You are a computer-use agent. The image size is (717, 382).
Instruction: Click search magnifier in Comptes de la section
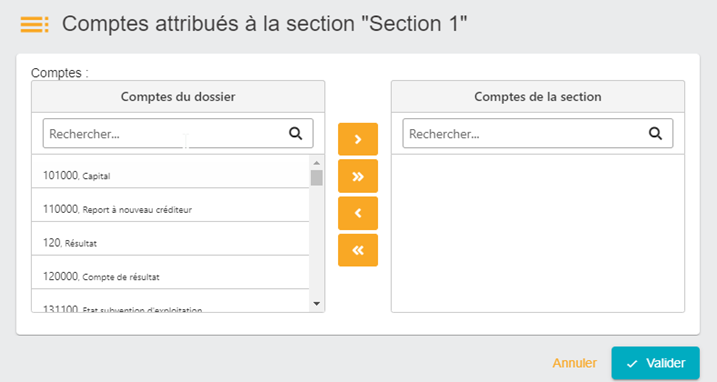click(x=655, y=134)
